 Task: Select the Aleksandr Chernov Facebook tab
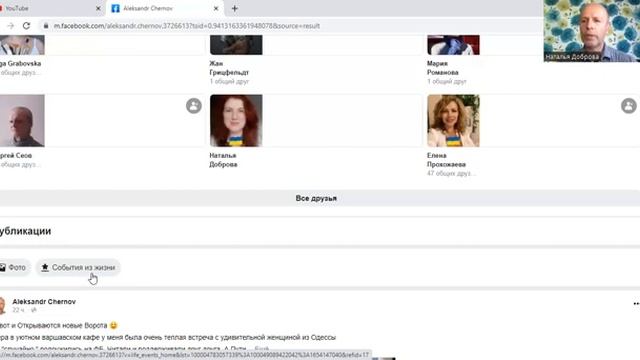[165, 8]
